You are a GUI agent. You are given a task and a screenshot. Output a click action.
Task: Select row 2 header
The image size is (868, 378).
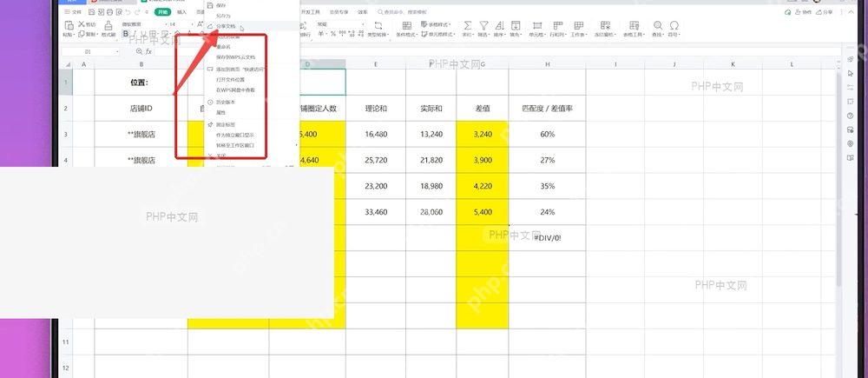tap(66, 108)
